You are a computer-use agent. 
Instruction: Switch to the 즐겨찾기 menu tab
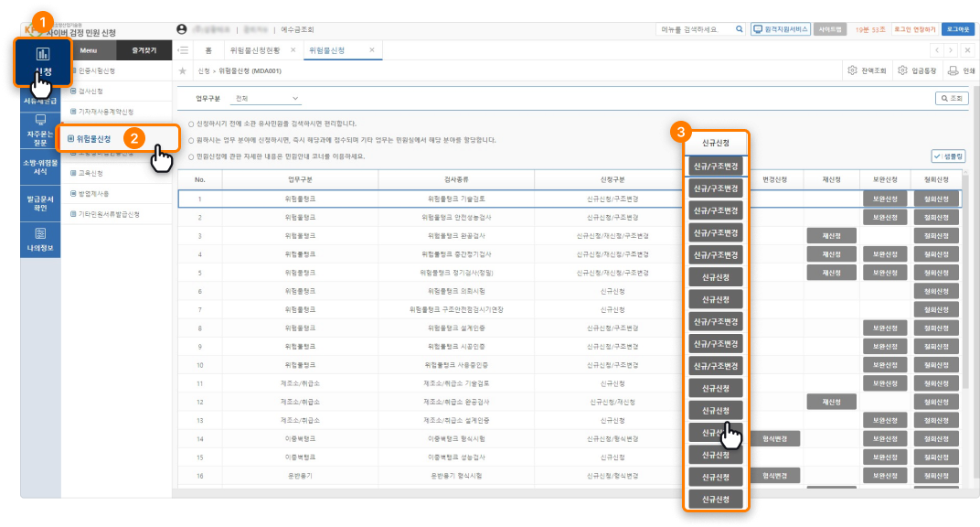coord(144,50)
